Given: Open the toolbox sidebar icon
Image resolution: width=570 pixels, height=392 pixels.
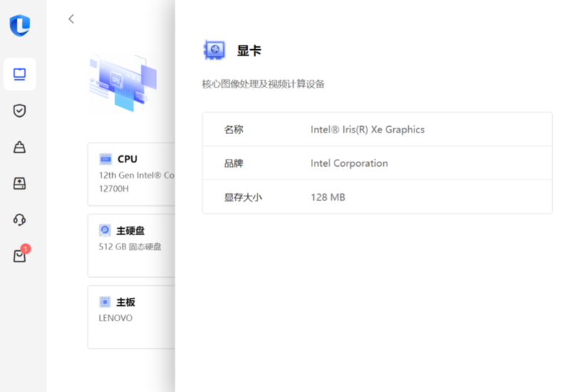Looking at the screenshot, I should pyautogui.click(x=19, y=148).
